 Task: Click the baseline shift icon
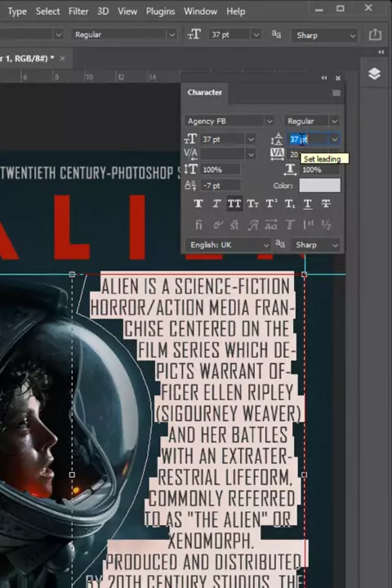coord(190,185)
